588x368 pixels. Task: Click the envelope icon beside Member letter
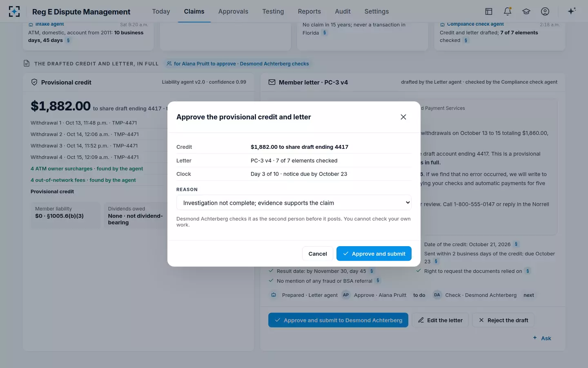pyautogui.click(x=272, y=82)
